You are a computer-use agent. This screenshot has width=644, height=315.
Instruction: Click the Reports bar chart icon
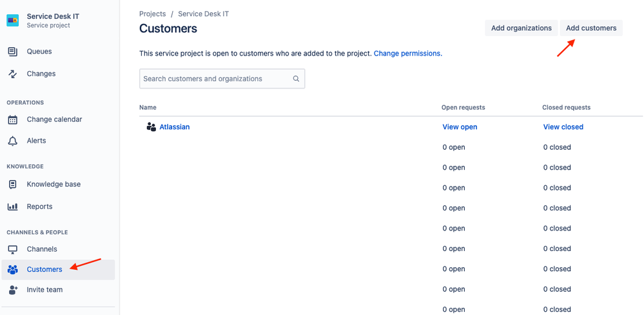(13, 207)
